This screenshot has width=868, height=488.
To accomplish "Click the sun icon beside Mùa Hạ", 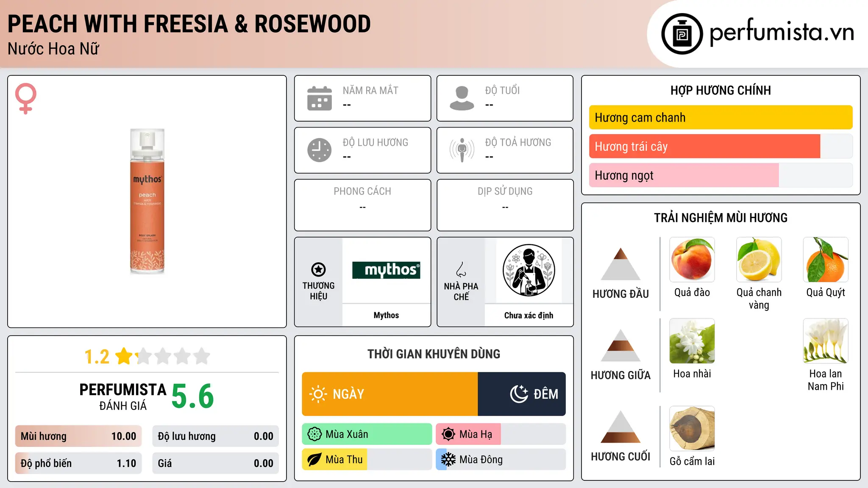I will (x=448, y=434).
